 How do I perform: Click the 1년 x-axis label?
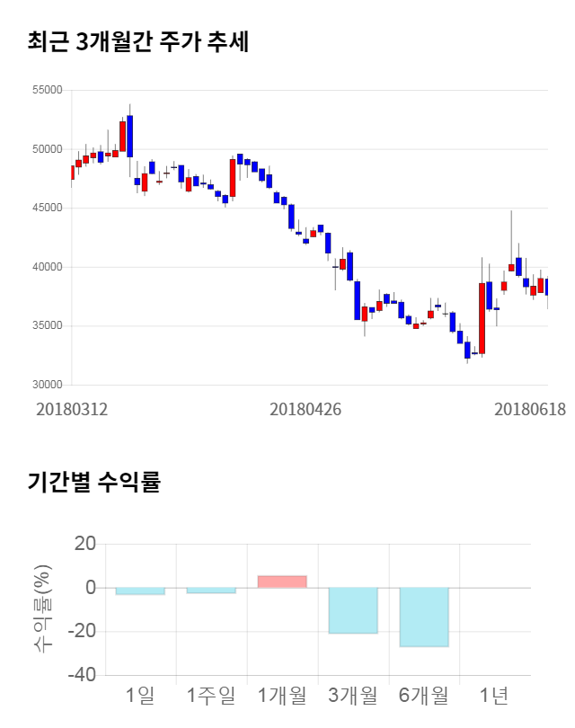[493, 695]
